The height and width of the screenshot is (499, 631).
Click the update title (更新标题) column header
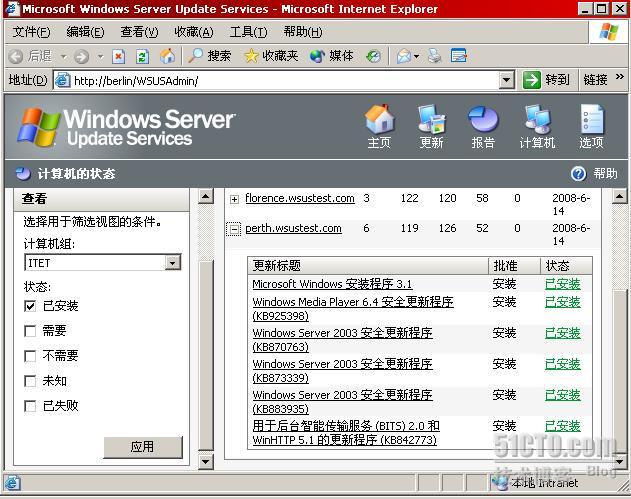[368, 266]
